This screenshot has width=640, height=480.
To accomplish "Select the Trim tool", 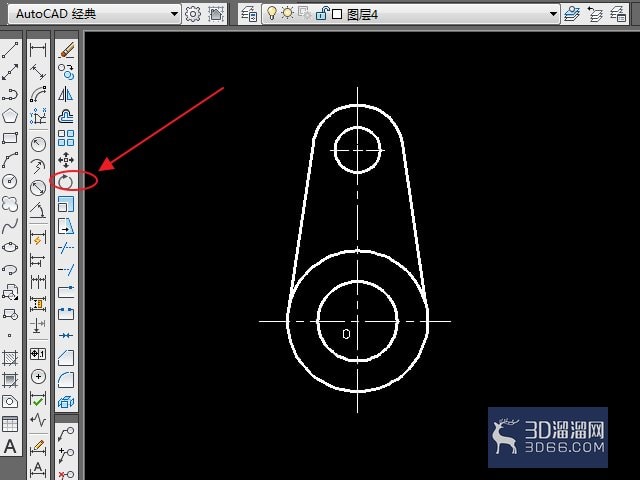I will [66, 247].
